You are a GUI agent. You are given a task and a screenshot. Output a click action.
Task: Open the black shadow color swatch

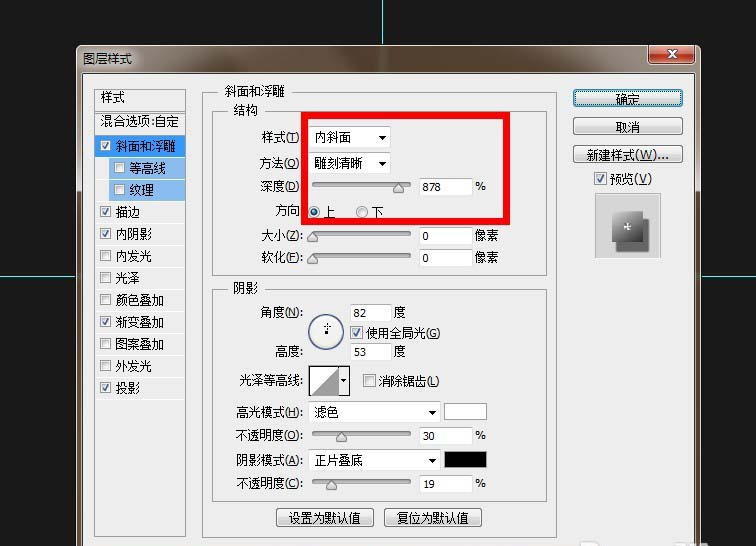(x=465, y=460)
